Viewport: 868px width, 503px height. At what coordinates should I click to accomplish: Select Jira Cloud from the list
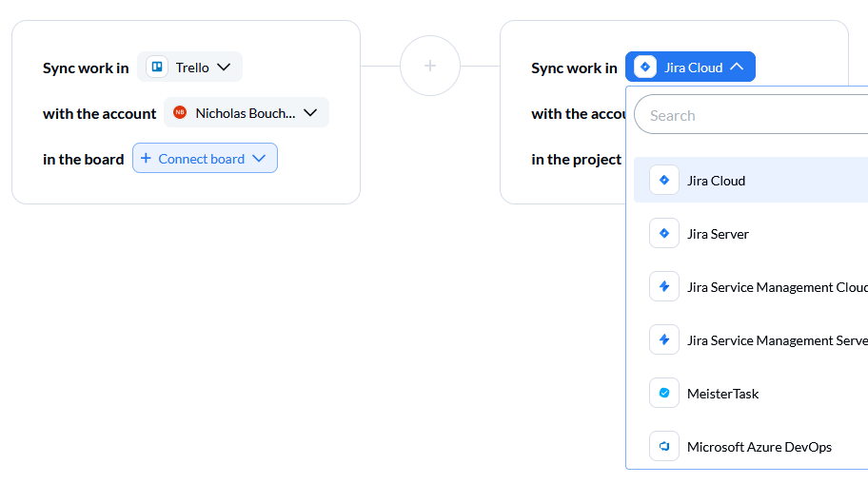751,181
